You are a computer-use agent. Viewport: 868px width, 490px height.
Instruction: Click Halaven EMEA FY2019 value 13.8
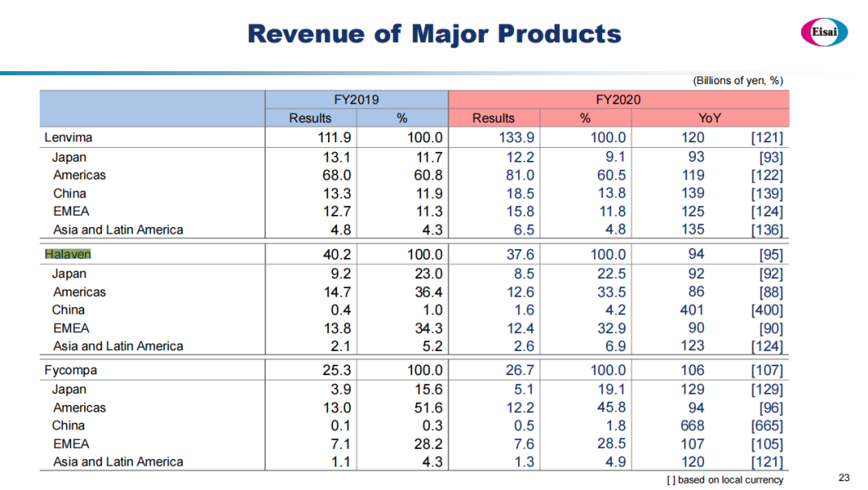336,328
